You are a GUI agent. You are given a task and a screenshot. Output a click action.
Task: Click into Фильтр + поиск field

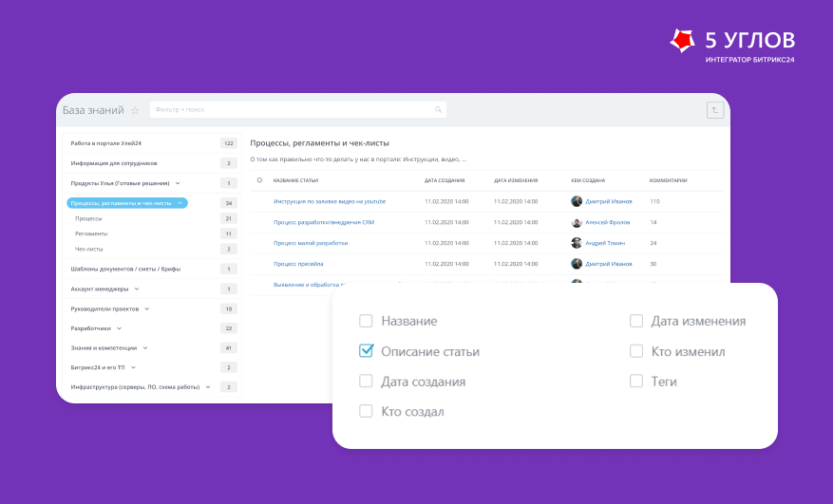[x=298, y=110]
